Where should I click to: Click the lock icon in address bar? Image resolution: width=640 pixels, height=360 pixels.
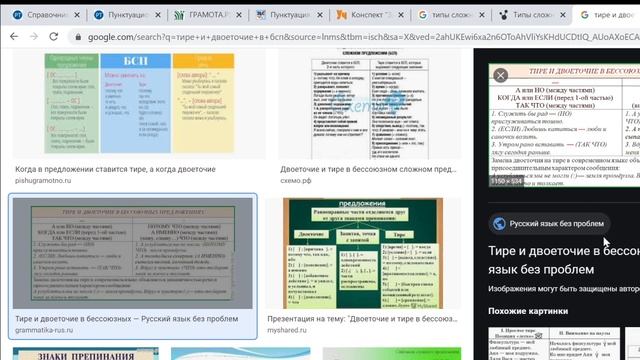pyautogui.click(x=78, y=37)
